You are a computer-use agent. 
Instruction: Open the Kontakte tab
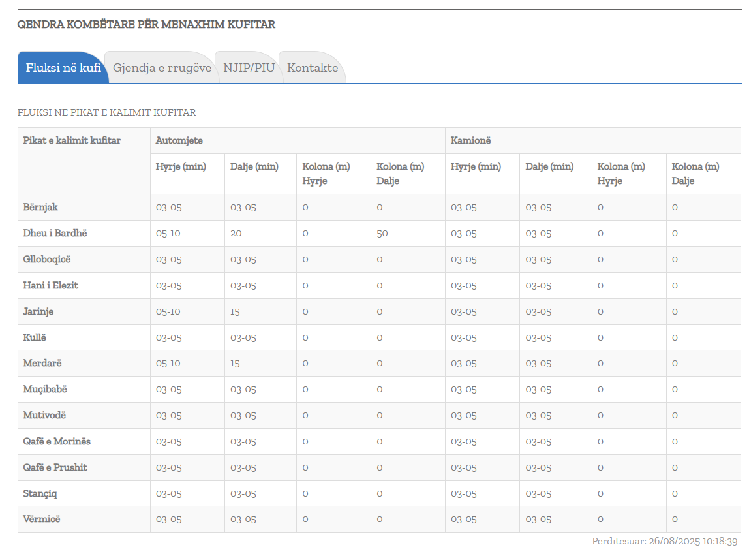coord(313,68)
